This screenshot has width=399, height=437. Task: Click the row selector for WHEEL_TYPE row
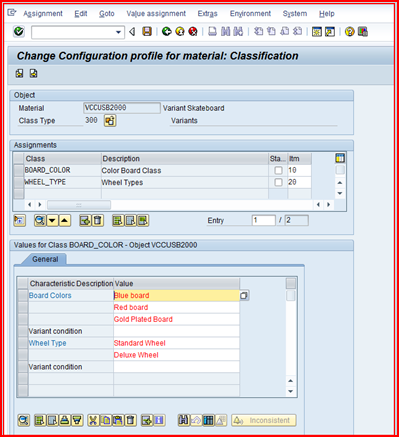pyautogui.click(x=19, y=182)
